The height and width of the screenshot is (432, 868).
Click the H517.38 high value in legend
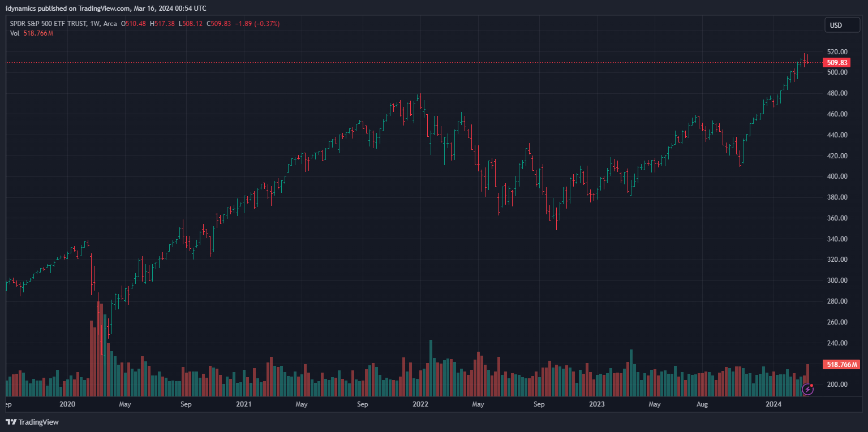click(x=162, y=24)
